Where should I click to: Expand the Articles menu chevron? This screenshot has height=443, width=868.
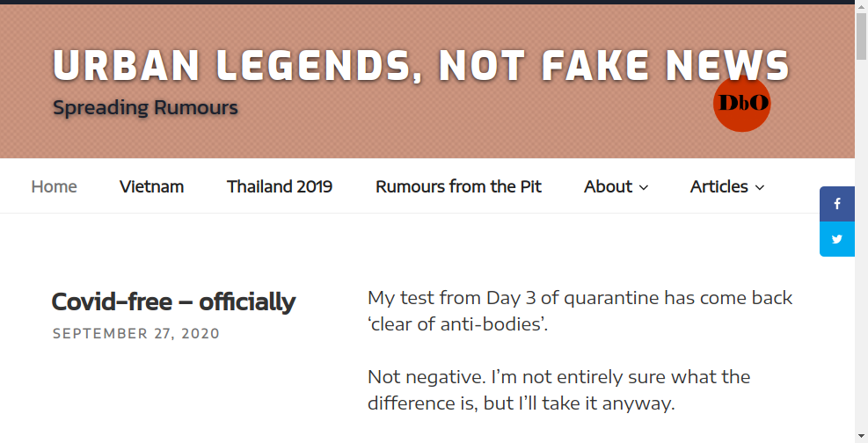click(x=760, y=187)
